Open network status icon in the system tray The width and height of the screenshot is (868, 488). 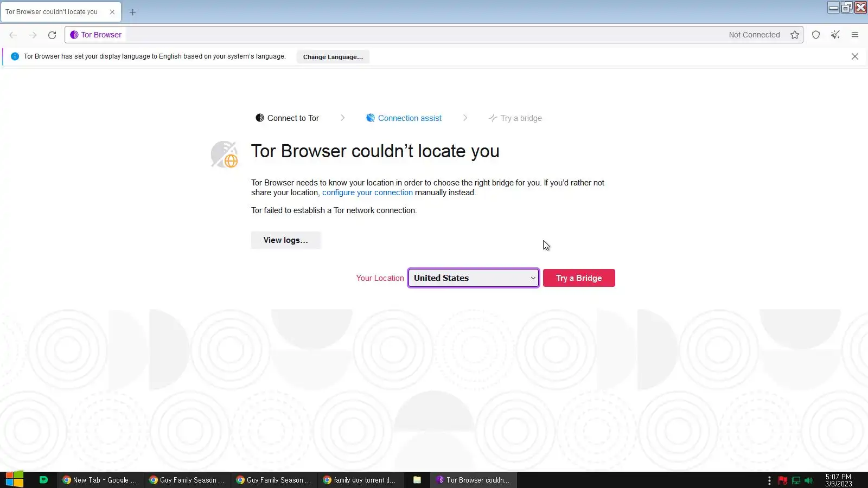point(796,480)
